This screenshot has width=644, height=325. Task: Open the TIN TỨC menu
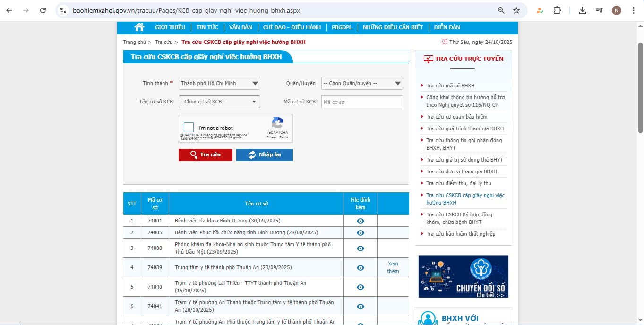coord(207,27)
